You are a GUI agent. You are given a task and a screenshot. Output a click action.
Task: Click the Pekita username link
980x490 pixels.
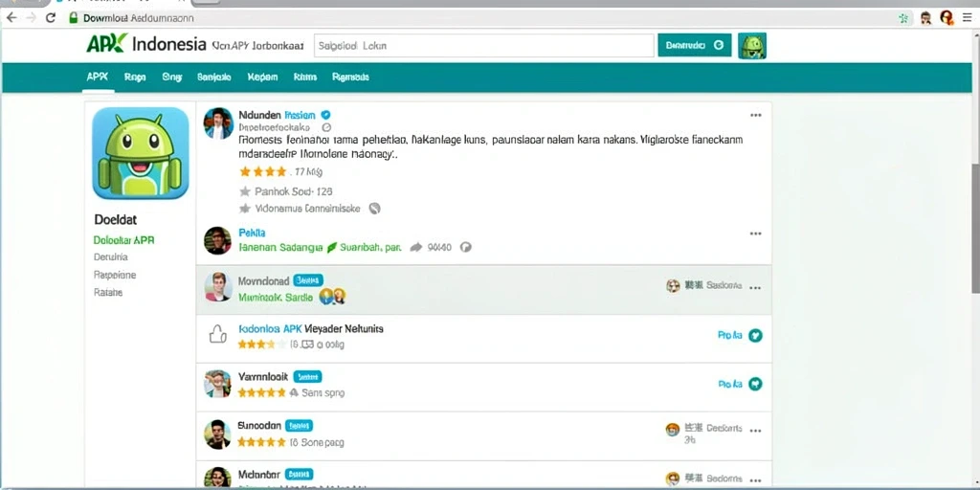(252, 233)
